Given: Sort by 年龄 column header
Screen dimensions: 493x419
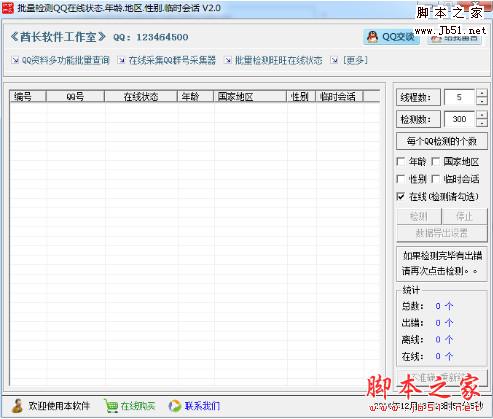Looking at the screenshot, I should coord(195,97).
